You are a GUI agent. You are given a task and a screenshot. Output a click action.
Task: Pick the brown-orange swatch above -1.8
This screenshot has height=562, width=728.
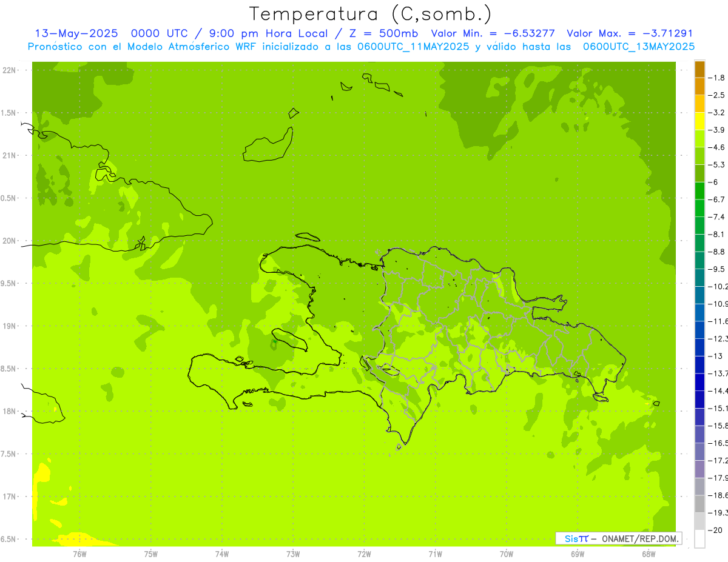pos(699,69)
